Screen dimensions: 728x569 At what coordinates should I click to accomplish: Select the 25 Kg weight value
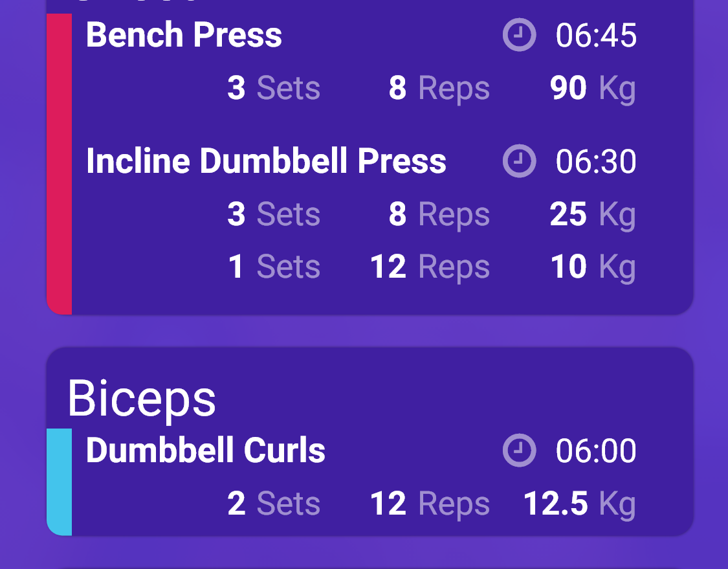[x=592, y=215]
